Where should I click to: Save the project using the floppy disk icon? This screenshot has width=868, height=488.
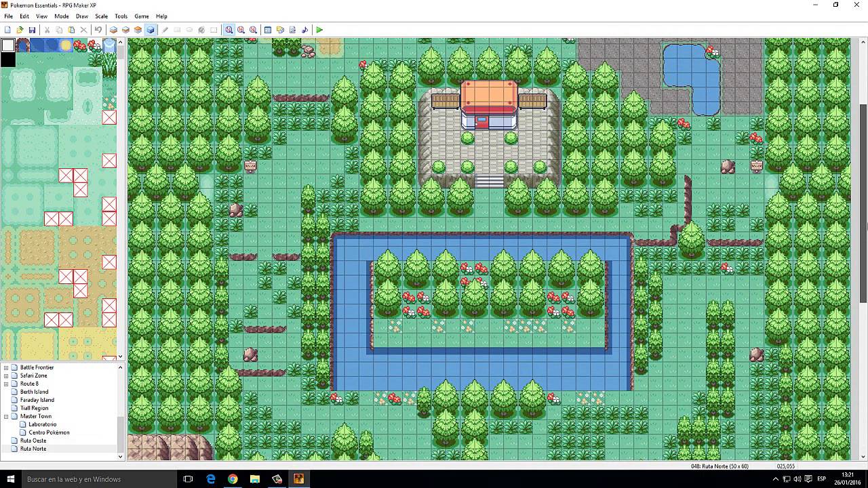click(32, 30)
